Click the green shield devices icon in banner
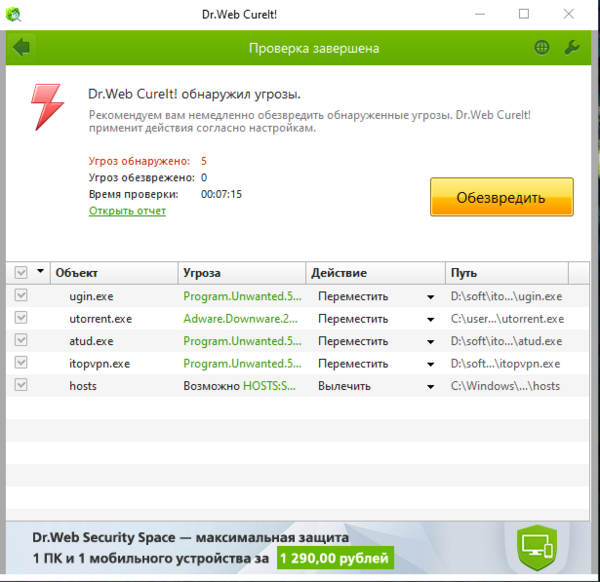Viewport: 600px width, 582px height. coord(537,548)
